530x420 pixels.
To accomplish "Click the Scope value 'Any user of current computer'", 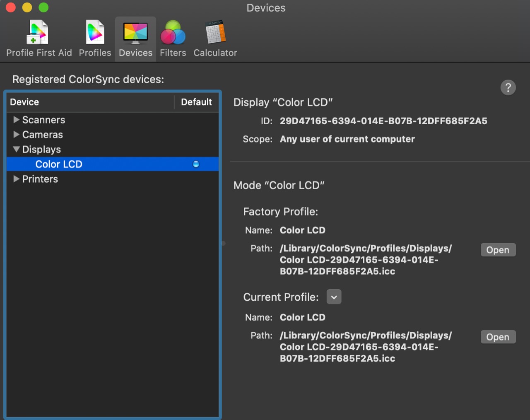I will tap(347, 139).
